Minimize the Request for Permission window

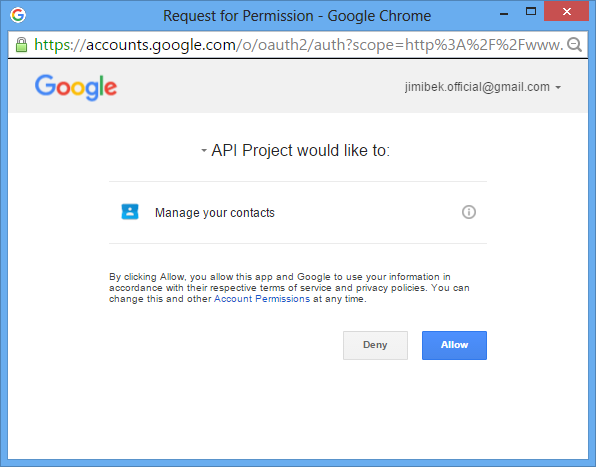point(504,13)
